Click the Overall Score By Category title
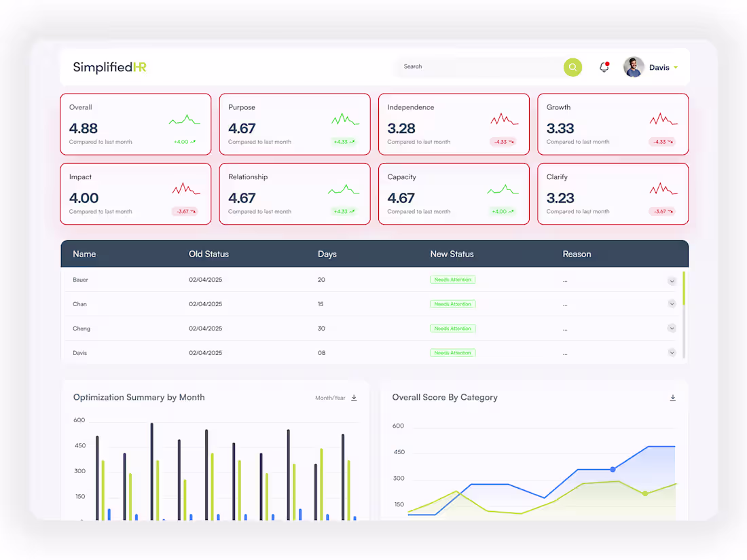 [445, 397]
